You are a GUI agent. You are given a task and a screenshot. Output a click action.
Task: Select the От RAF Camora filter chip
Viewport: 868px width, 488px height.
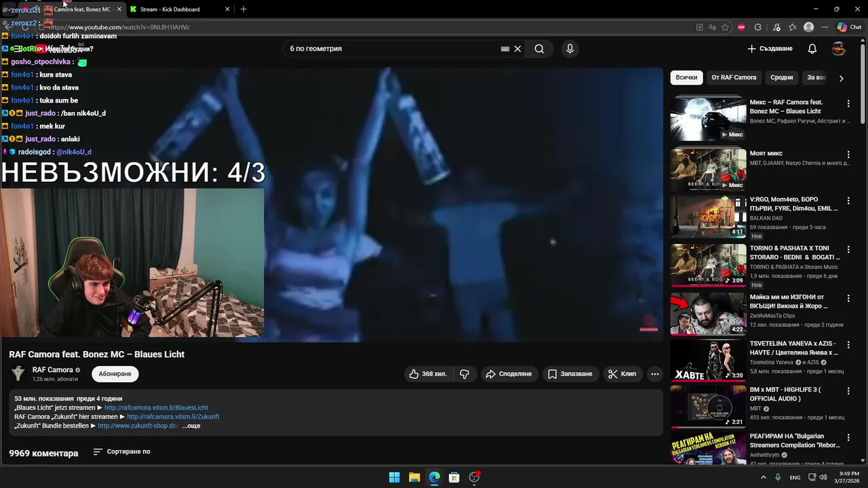tap(734, 77)
